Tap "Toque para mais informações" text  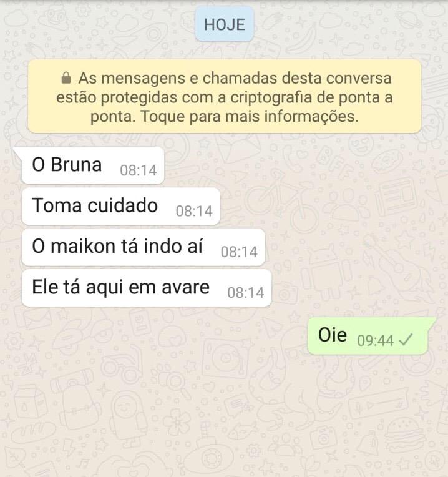(x=250, y=116)
